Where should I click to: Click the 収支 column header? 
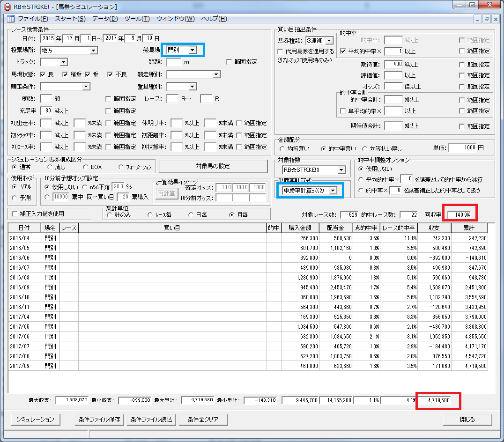tap(434, 228)
